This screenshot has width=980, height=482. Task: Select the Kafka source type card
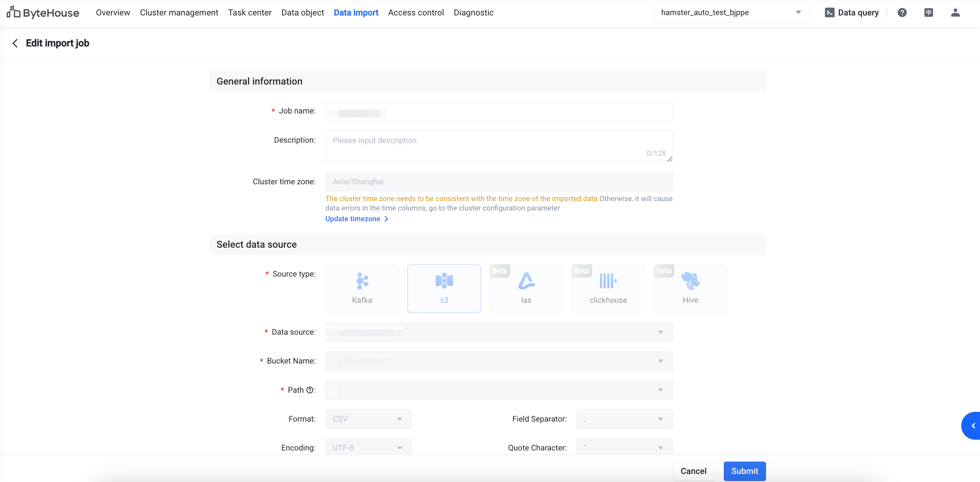[362, 288]
